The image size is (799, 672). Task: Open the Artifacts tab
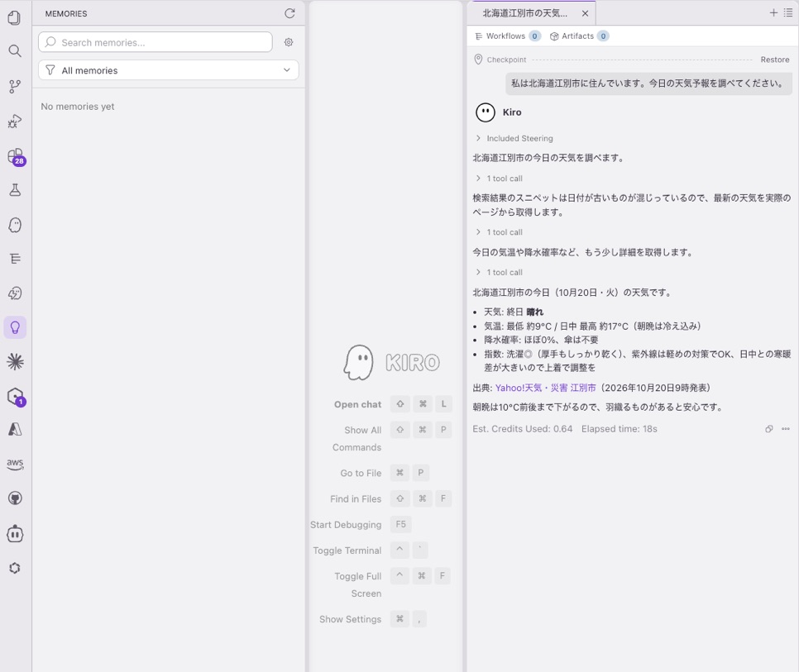point(579,36)
